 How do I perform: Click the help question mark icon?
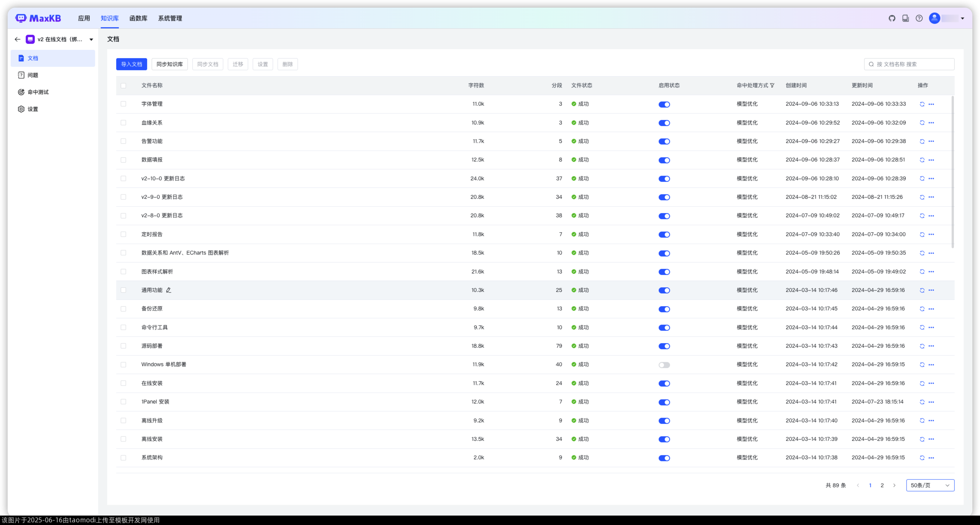(x=919, y=18)
